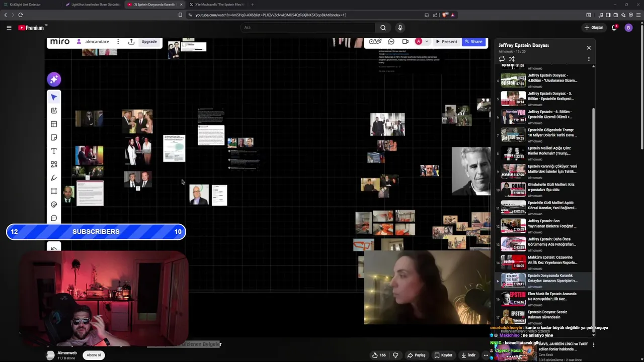Play Epstein Mailleri Açığa Çıktı video

click(543, 153)
